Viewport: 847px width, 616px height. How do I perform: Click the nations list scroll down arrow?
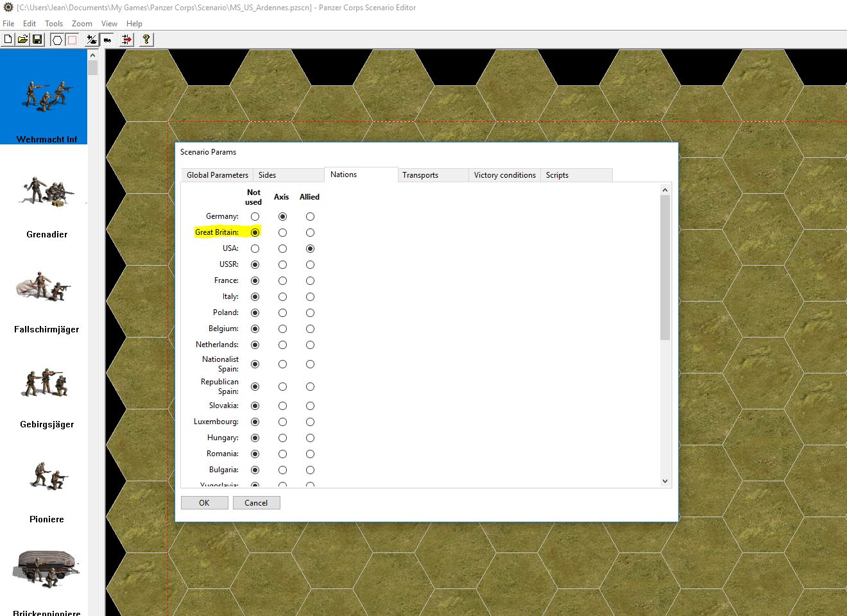click(x=665, y=481)
